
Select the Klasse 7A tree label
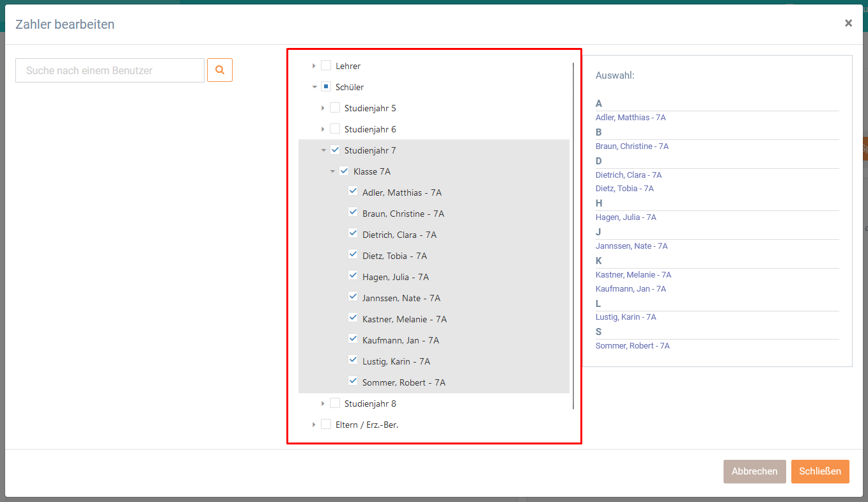click(x=372, y=171)
